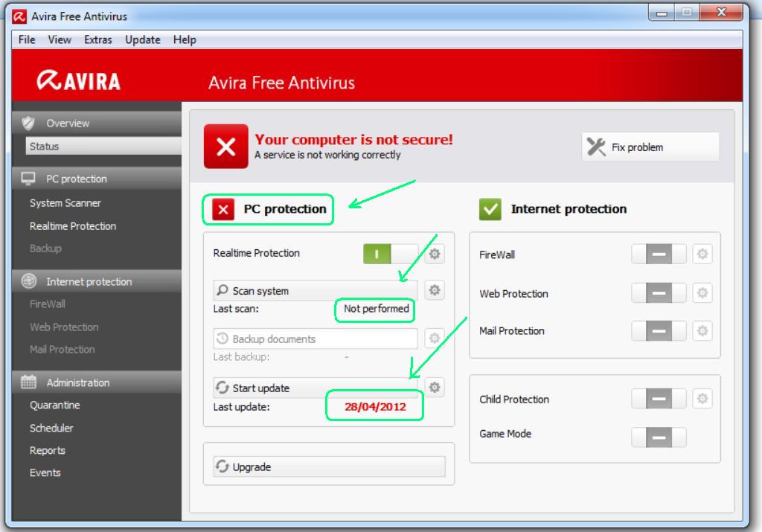762x532 pixels.
Task: Click the magnifier icon on Scan system
Action: 222,290
